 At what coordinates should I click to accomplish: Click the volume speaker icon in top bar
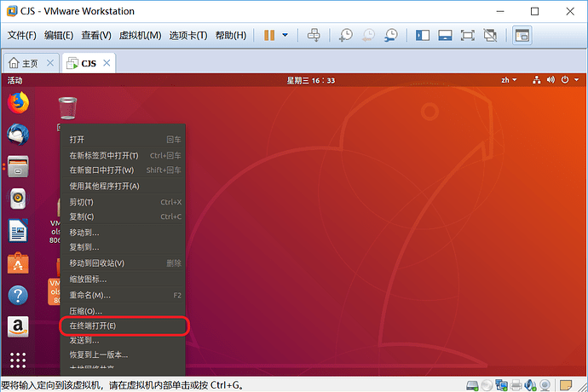pyautogui.click(x=551, y=80)
